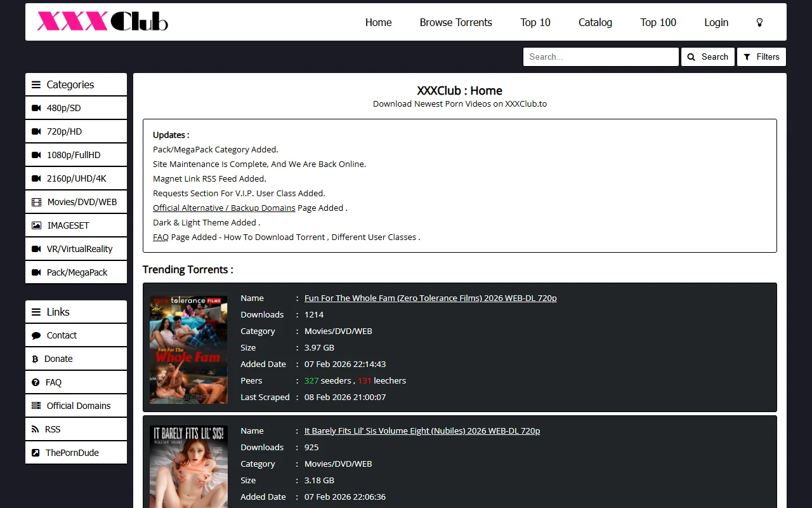This screenshot has height=508, width=812.
Task: Toggle the light/dark theme lightbulb
Action: [759, 22]
